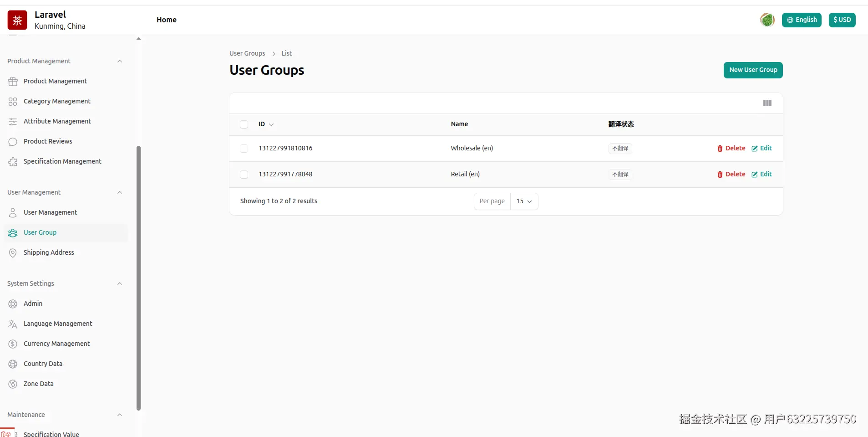Tick the select-all checkbox in table header
The height and width of the screenshot is (437, 868).
244,124
